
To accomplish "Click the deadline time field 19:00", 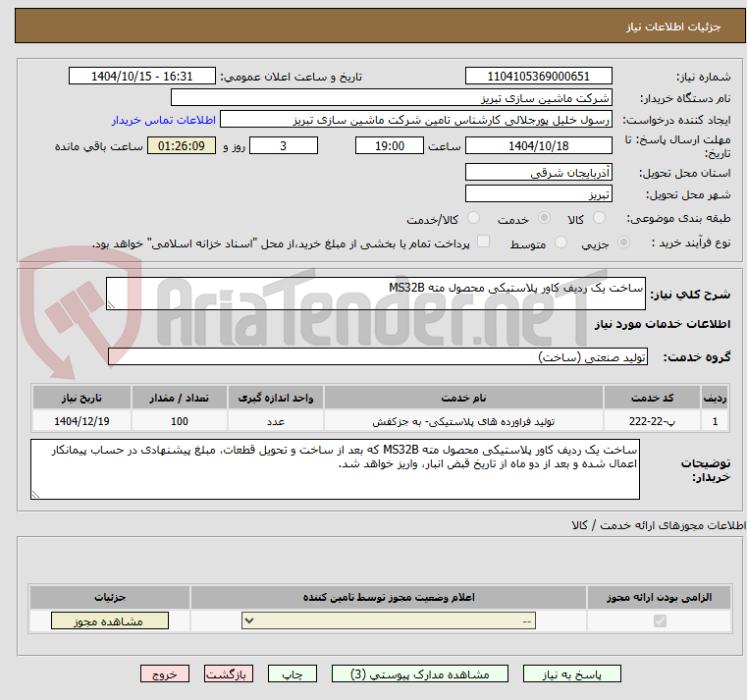I will pos(390,145).
